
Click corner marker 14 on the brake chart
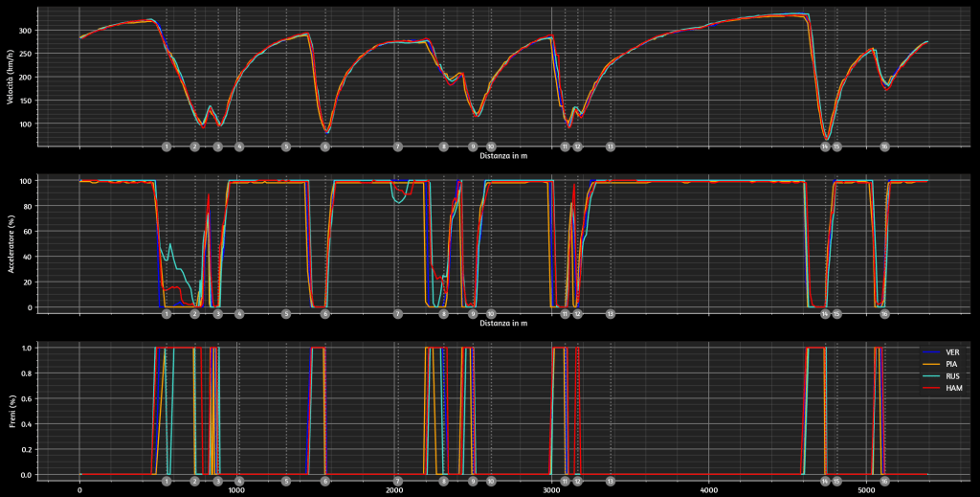tap(825, 482)
